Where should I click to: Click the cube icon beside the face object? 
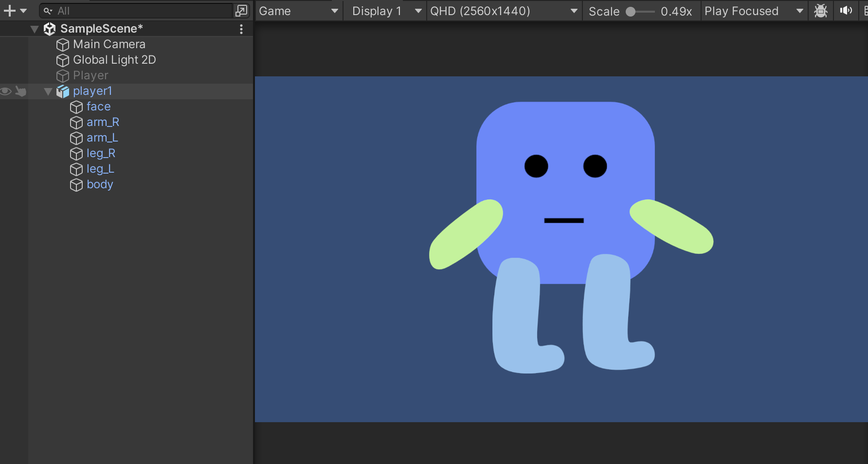76,107
